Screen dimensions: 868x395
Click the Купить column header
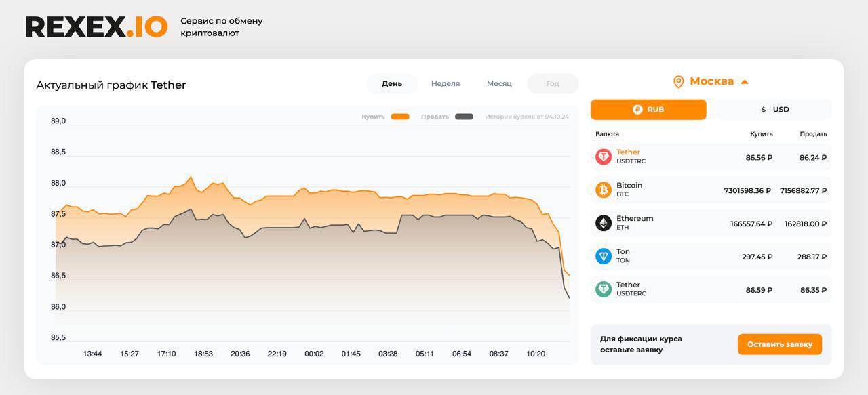[762, 134]
